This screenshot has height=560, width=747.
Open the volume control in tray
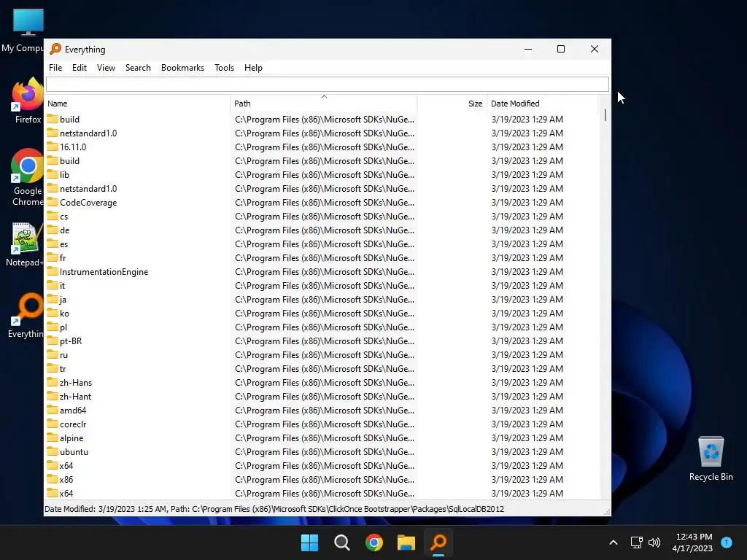[654, 542]
